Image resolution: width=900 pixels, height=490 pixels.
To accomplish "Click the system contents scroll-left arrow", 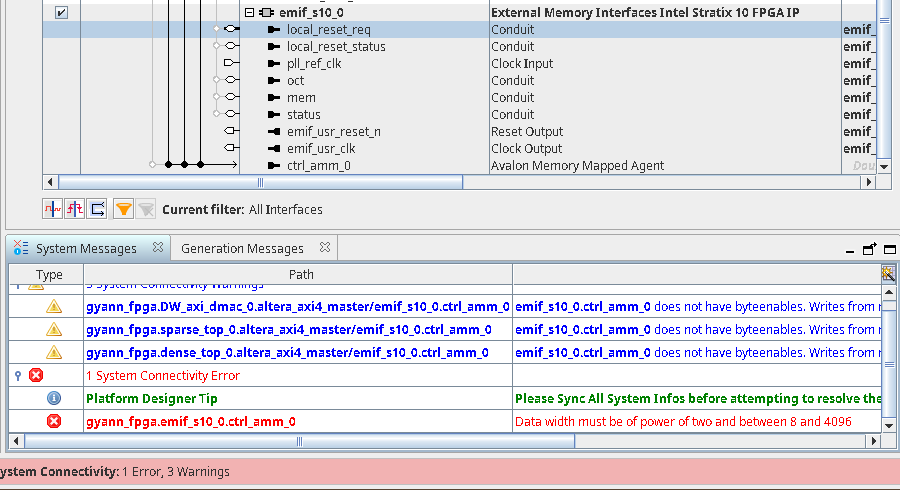I will point(50,182).
